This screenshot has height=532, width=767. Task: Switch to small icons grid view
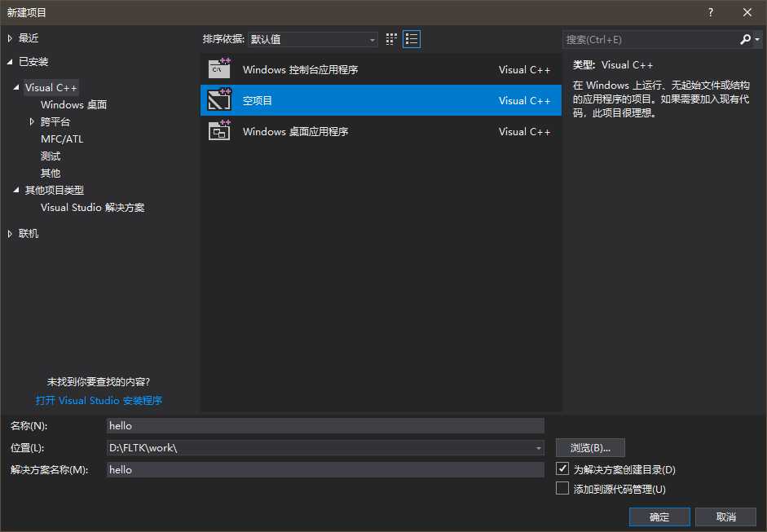click(x=391, y=39)
